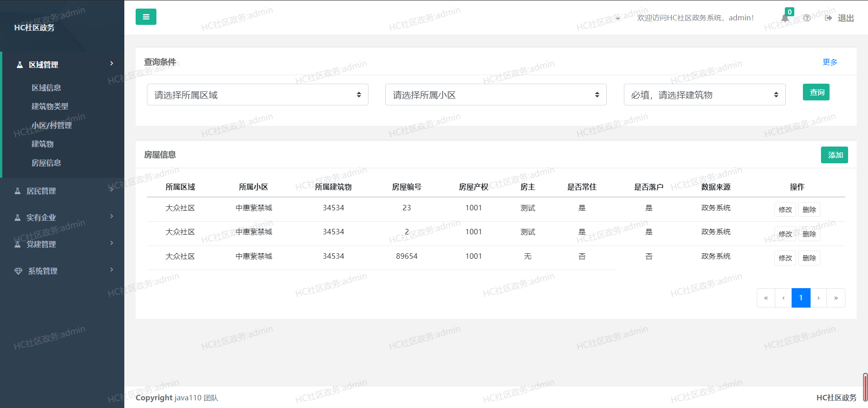Open the 请选择建筑物 dropdown

[x=705, y=95]
